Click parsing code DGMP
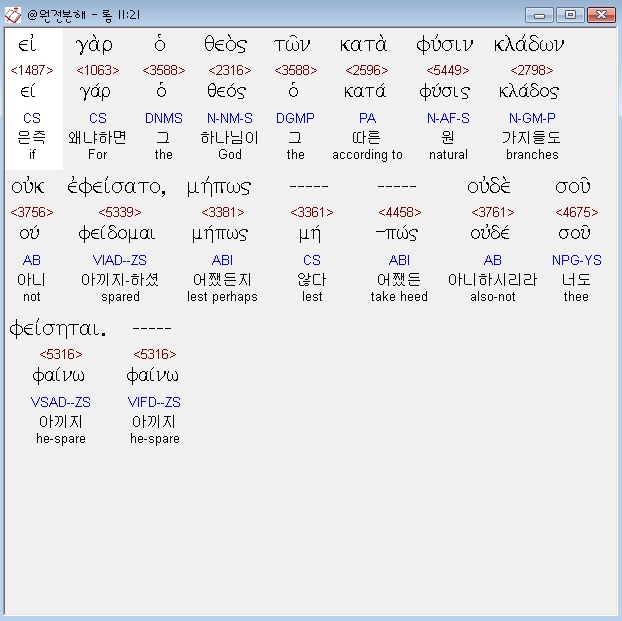This screenshot has height=621, width=622. click(295, 118)
